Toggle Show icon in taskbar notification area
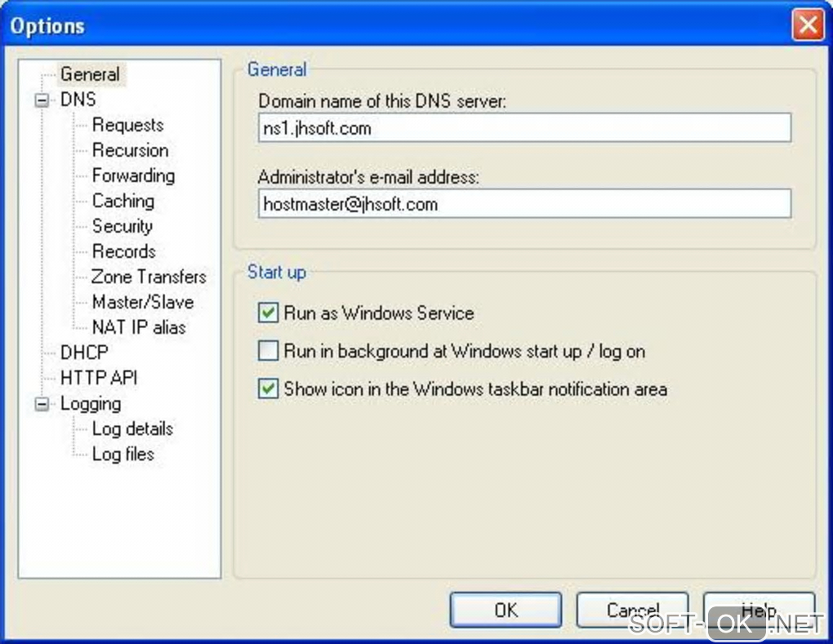Viewport: 833px width, 644px height. [x=268, y=389]
